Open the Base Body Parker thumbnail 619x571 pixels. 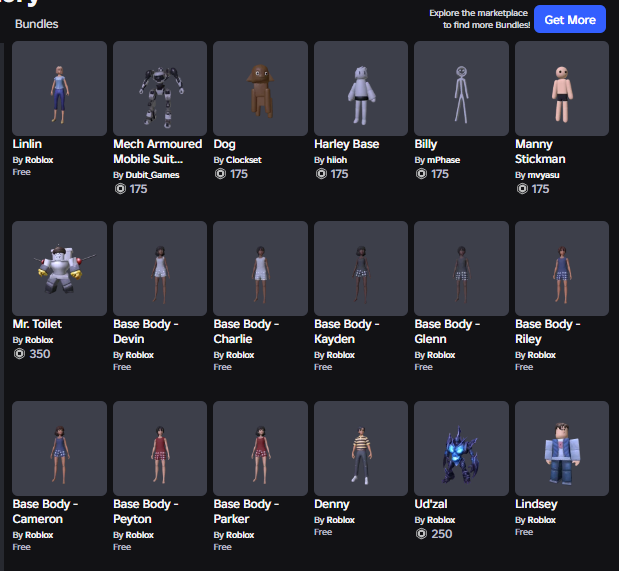pos(261,449)
